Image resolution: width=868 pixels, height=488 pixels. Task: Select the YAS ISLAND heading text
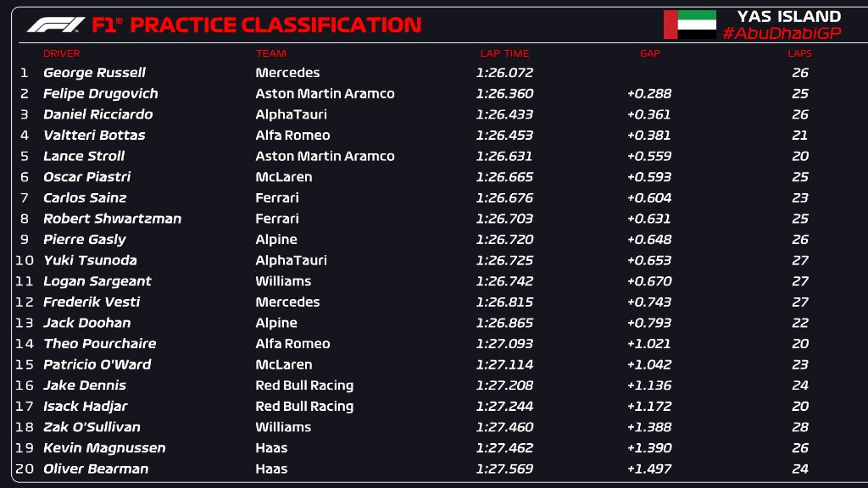click(x=788, y=16)
